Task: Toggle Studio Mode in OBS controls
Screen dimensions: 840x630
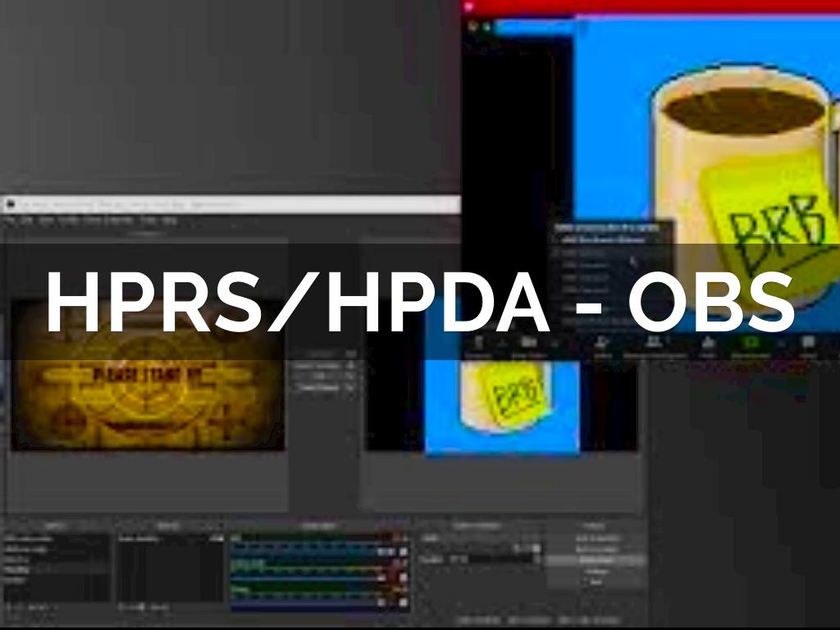Action: click(x=596, y=560)
